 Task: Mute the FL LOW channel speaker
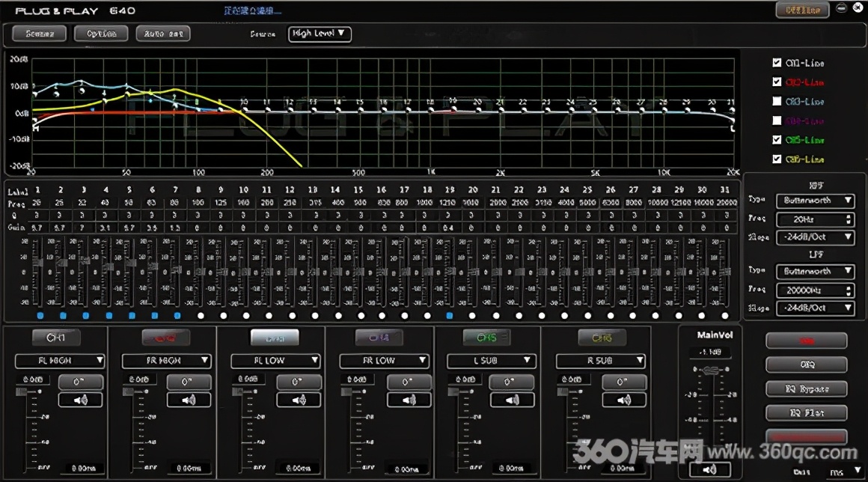[x=299, y=400]
